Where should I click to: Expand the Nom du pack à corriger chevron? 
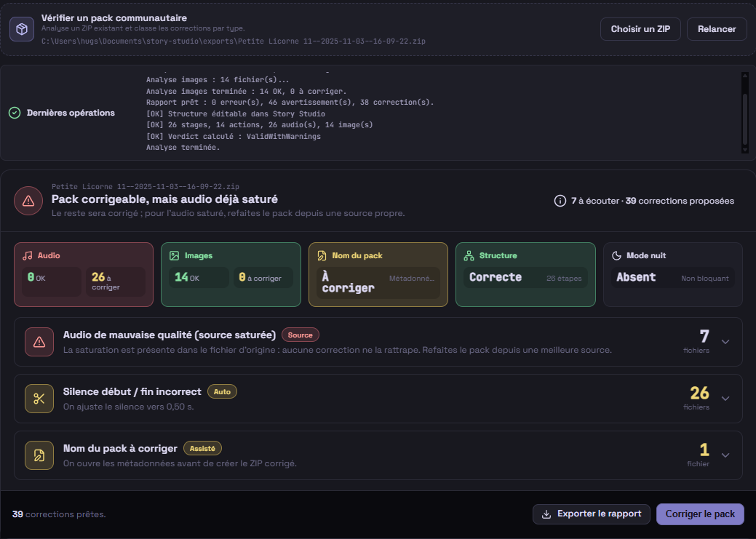click(725, 455)
